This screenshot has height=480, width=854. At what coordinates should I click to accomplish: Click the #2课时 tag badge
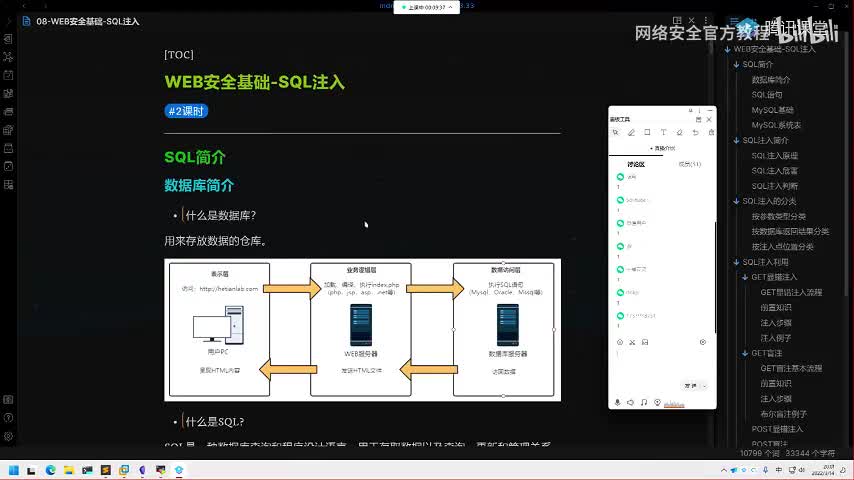click(186, 111)
